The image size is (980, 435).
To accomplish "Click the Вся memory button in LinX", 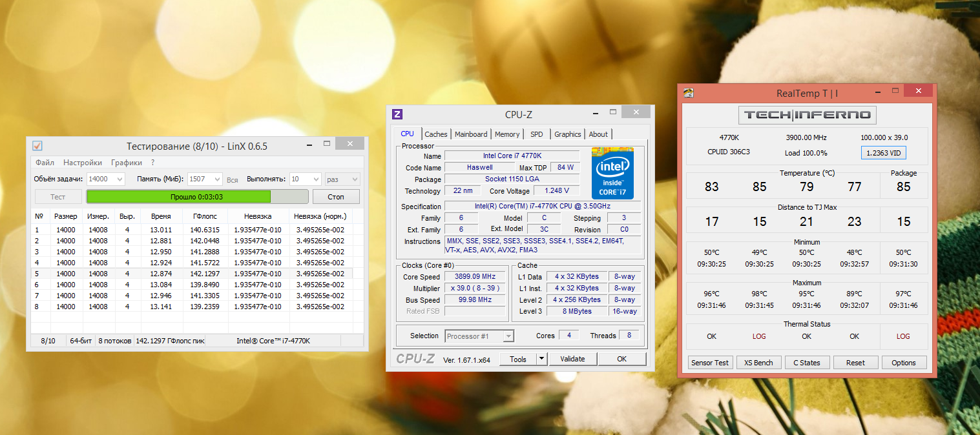I will (x=233, y=179).
